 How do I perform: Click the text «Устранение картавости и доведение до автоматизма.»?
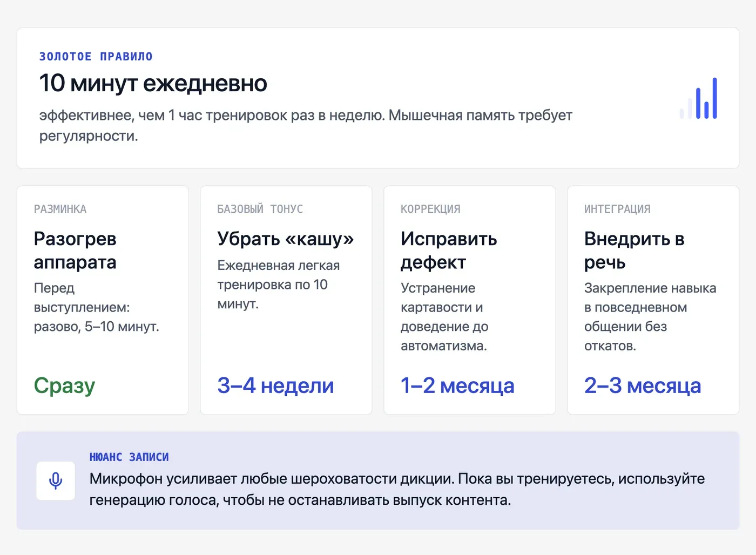[x=444, y=317]
